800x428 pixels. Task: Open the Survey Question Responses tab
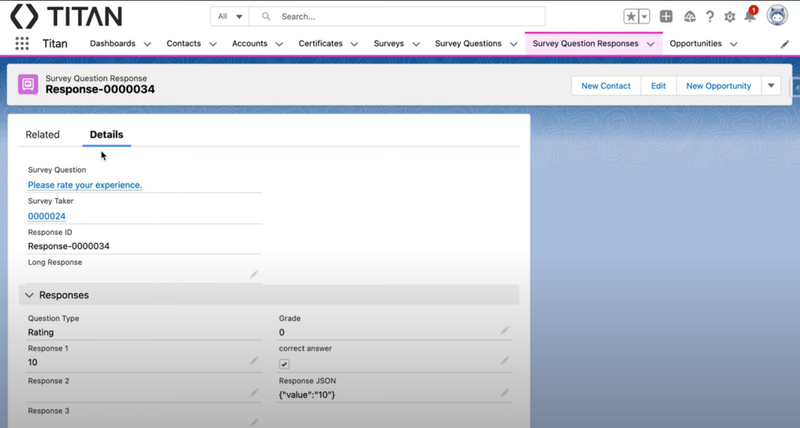point(585,43)
